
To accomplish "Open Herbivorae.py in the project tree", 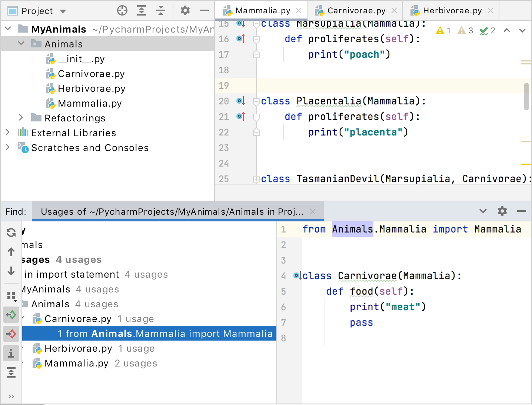I will point(91,88).
